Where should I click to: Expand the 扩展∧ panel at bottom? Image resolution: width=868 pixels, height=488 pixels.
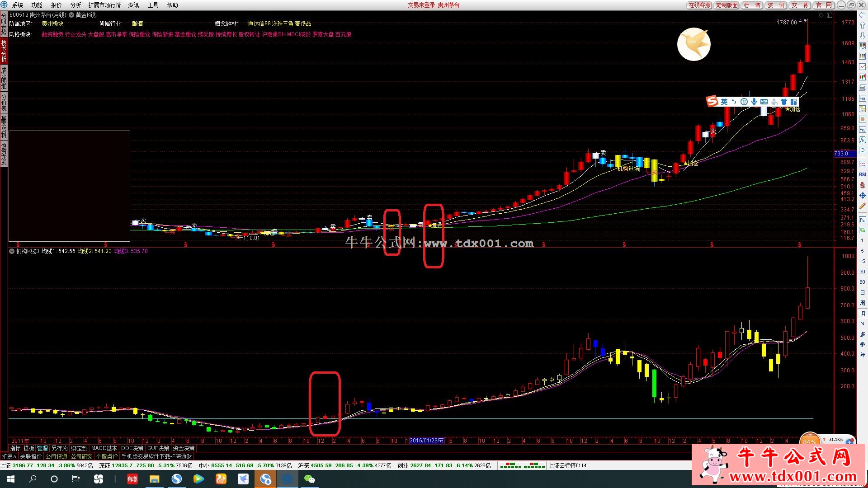(9, 457)
